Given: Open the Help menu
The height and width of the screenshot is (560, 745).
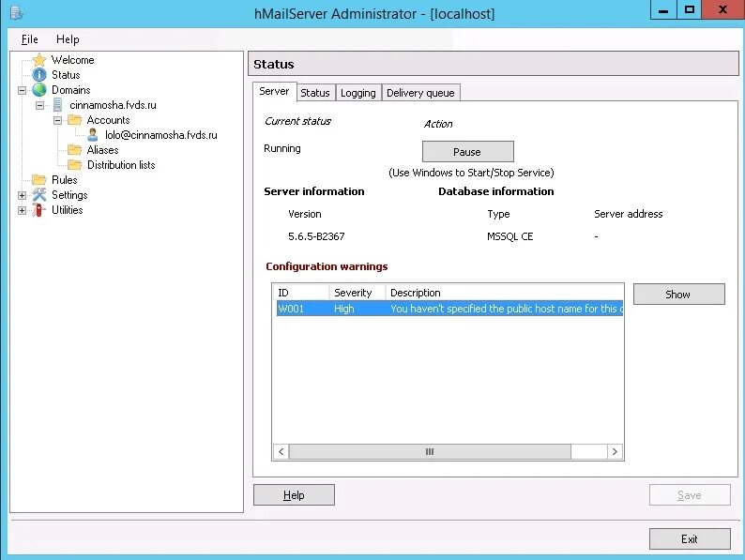Looking at the screenshot, I should tap(68, 39).
